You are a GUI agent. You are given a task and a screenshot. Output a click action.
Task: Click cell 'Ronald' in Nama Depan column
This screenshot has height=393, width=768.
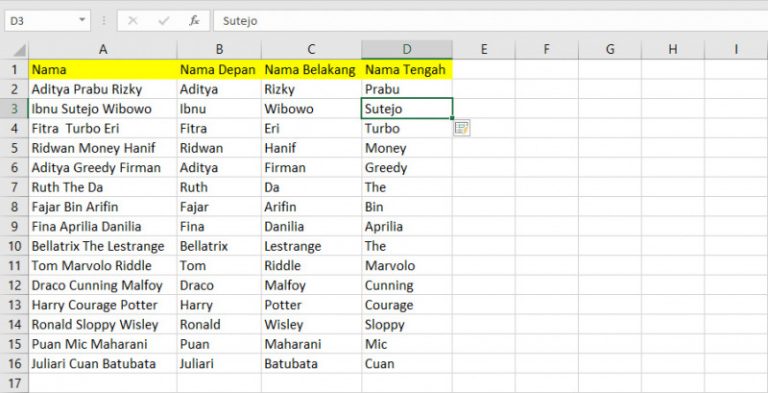[x=219, y=324]
